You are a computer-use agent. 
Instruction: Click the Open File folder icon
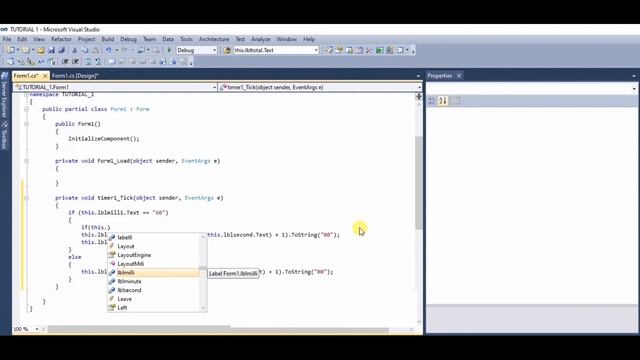(x=41, y=50)
